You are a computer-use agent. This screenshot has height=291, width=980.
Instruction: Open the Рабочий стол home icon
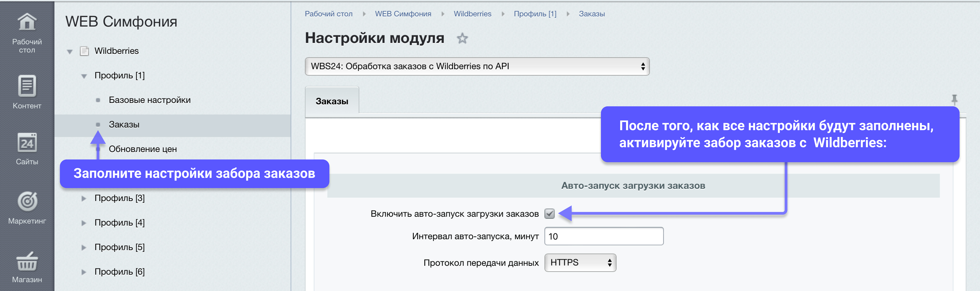(x=27, y=22)
